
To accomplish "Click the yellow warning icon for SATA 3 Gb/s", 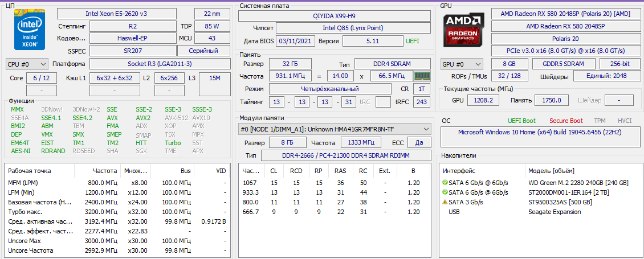I will coord(445,202).
